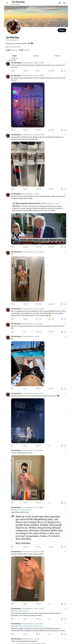Switch to the Replies tab

point(36,56)
